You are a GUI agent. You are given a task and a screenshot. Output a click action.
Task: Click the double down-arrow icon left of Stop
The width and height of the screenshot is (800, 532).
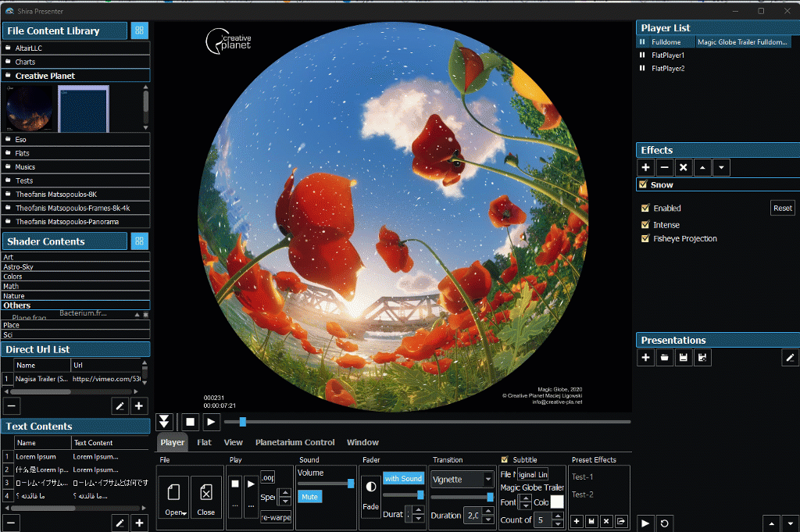coord(164,422)
